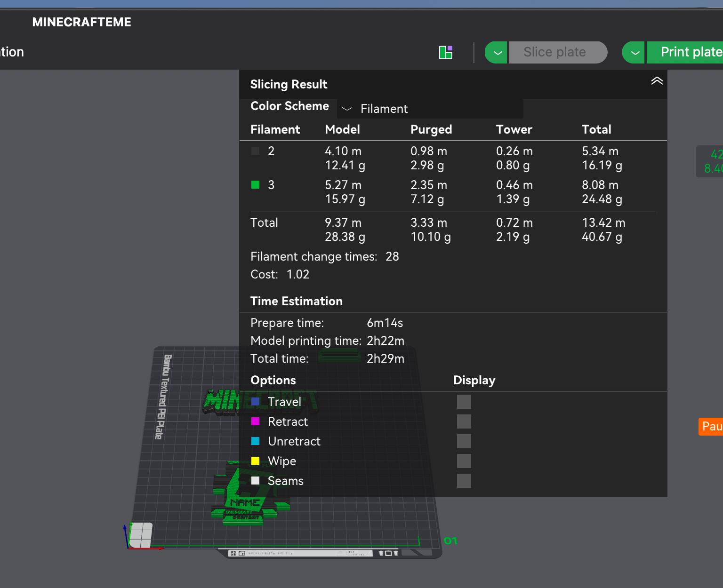Viewport: 723px width, 588px height.
Task: Click the MINECRAFTEME project title
Action: point(81,22)
